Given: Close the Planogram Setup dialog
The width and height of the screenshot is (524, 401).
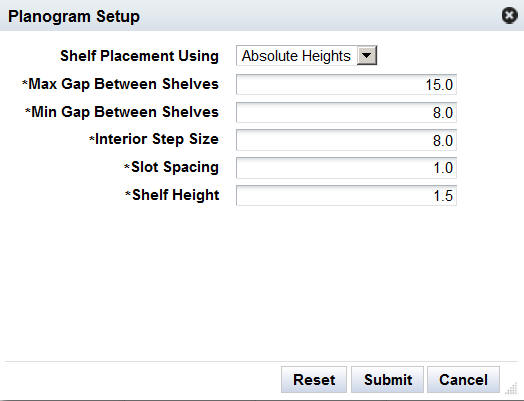Looking at the screenshot, I should [510, 15].
